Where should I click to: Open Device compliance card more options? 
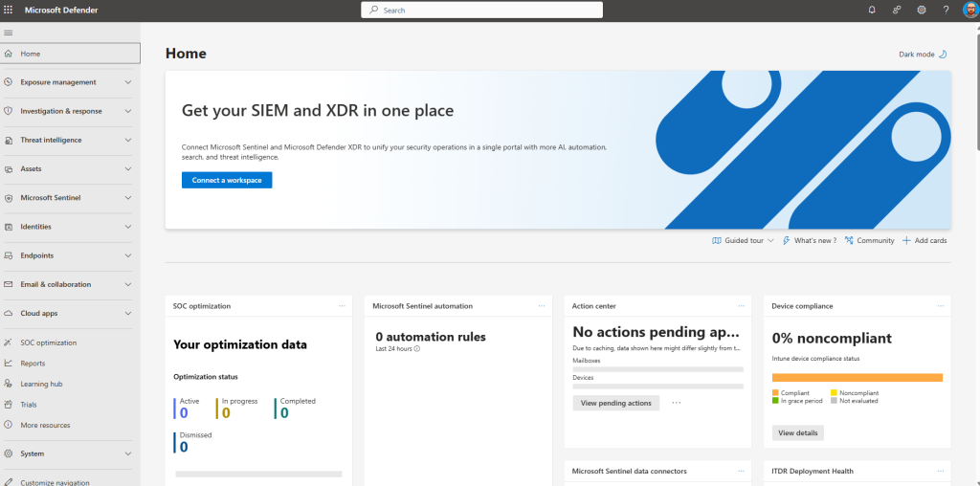point(941,306)
